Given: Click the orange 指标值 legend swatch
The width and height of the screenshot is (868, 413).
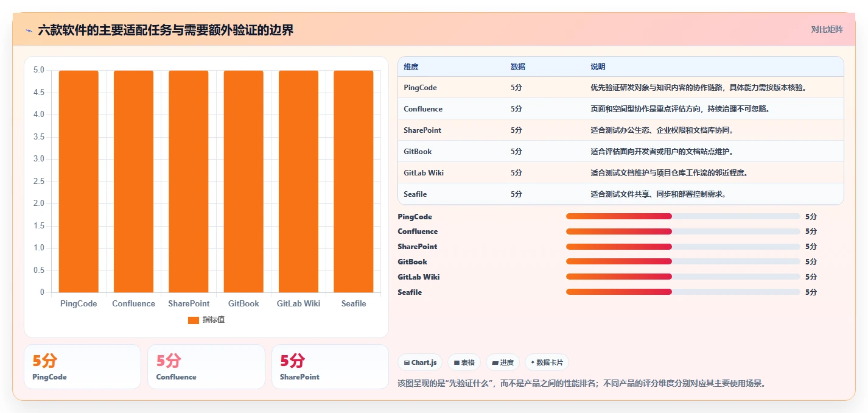Looking at the screenshot, I should (194, 320).
